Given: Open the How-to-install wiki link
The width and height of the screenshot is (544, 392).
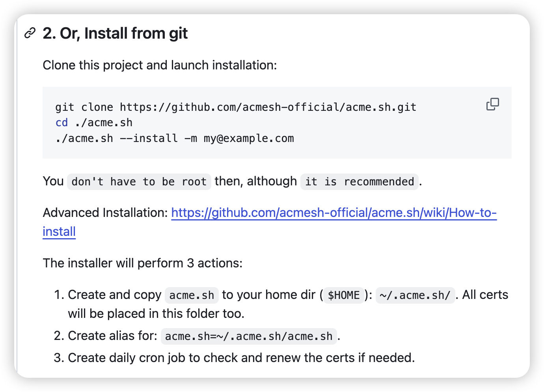Looking at the screenshot, I should click(334, 213).
